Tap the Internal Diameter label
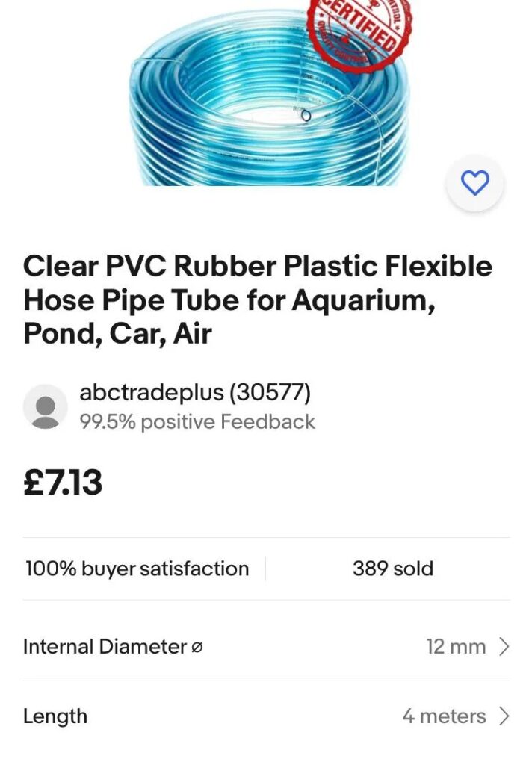 (105, 647)
